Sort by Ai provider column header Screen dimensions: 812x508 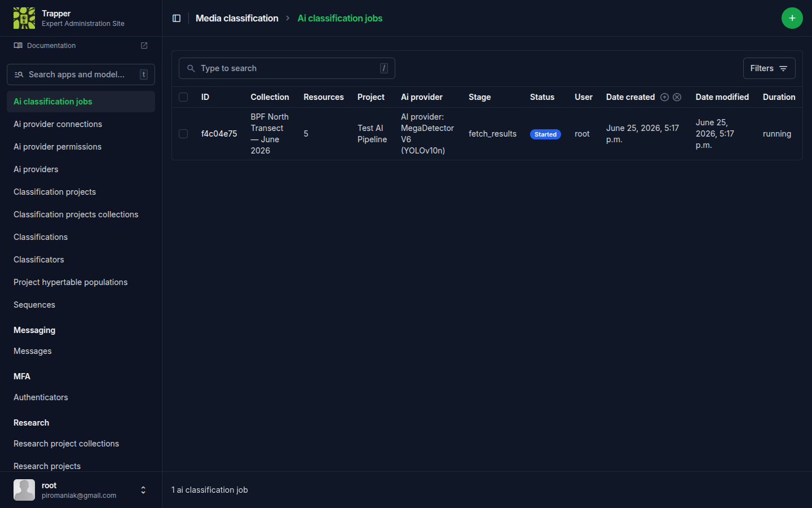[x=422, y=97]
